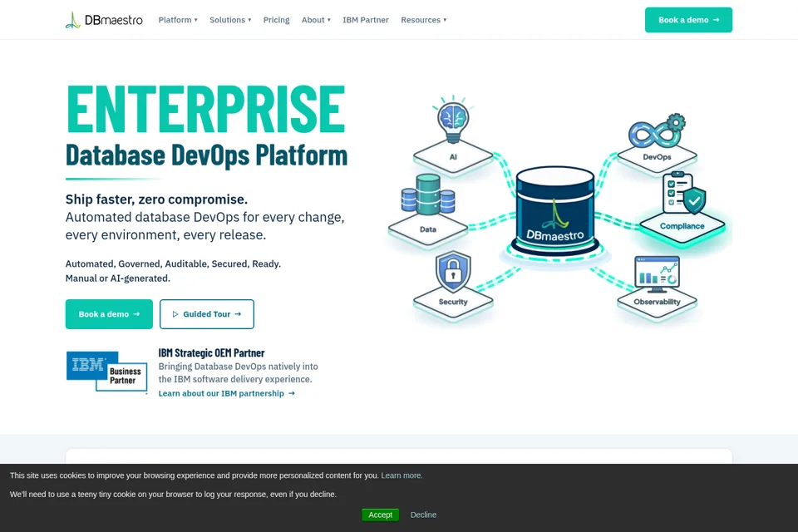This screenshot has height=532, width=798.
Task: Open the About dropdown menu
Action: 316,20
